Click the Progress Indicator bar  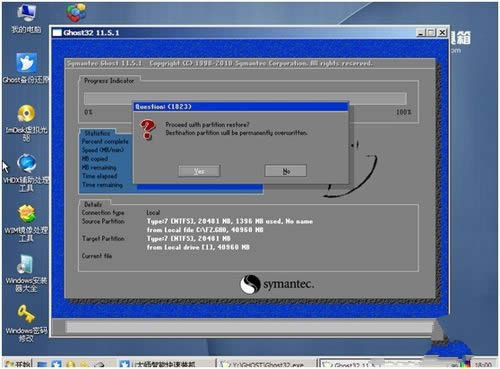click(x=245, y=99)
